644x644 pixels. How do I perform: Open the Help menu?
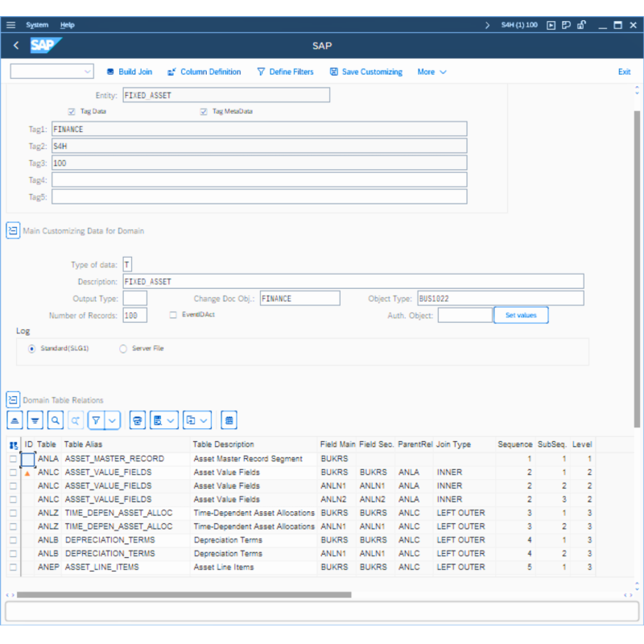[68, 25]
